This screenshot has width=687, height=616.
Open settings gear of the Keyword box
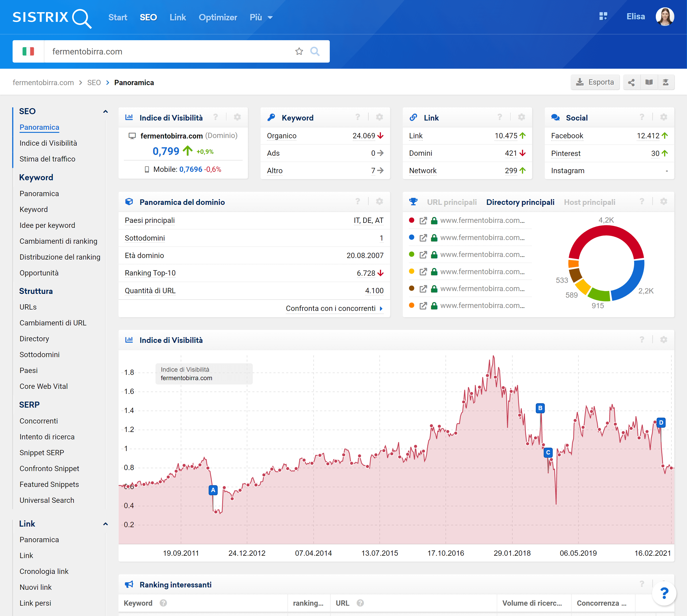pyautogui.click(x=379, y=117)
